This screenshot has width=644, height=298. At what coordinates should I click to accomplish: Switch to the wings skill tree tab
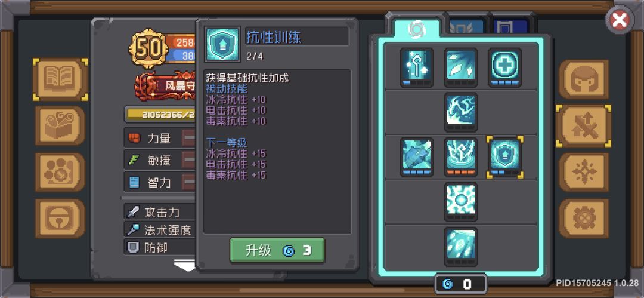click(x=466, y=27)
